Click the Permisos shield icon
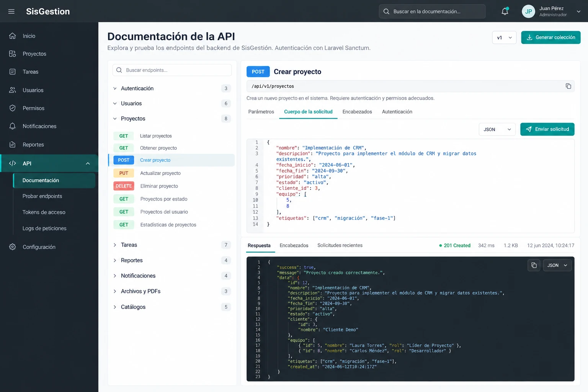Image resolution: width=588 pixels, height=392 pixels. (x=13, y=108)
